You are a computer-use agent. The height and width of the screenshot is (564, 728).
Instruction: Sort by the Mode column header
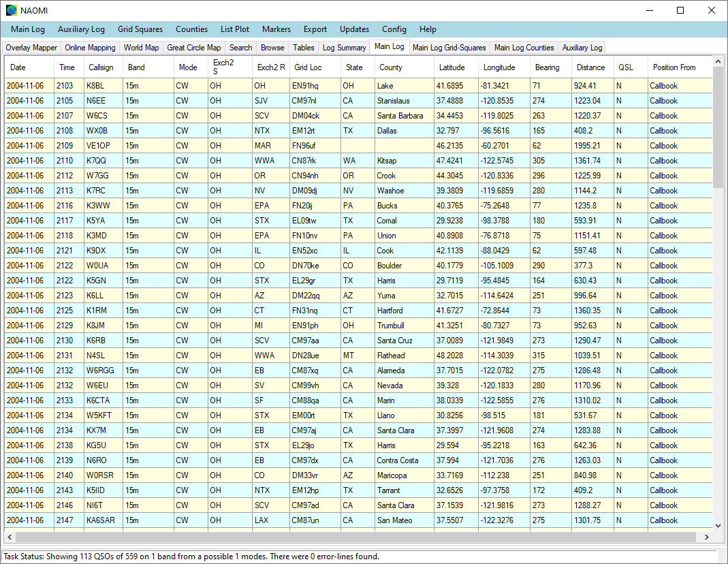pos(191,67)
